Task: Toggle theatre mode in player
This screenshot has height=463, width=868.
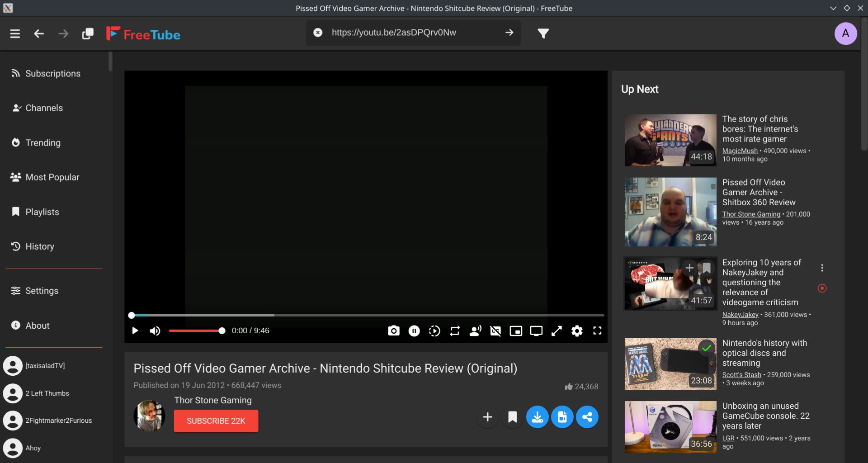Action: tap(536, 331)
